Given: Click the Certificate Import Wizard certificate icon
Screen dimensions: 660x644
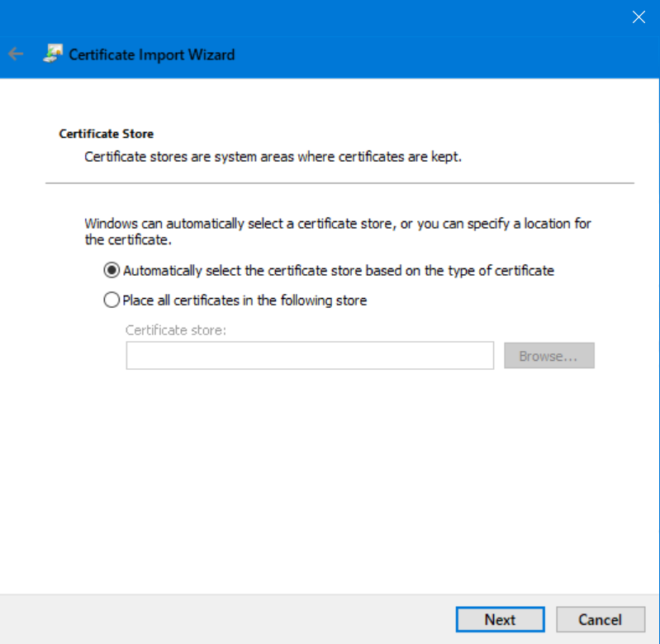Looking at the screenshot, I should (x=53, y=54).
